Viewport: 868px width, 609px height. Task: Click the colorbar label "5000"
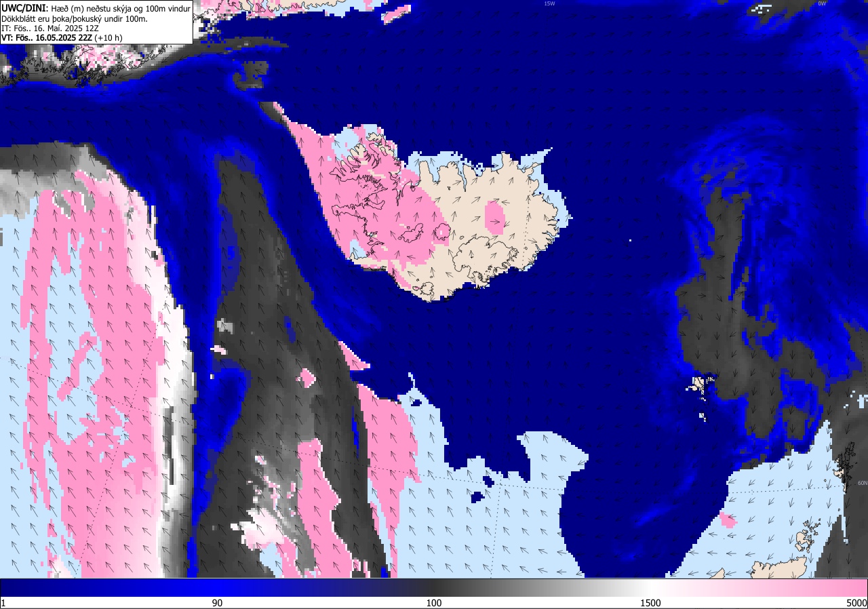click(856, 603)
